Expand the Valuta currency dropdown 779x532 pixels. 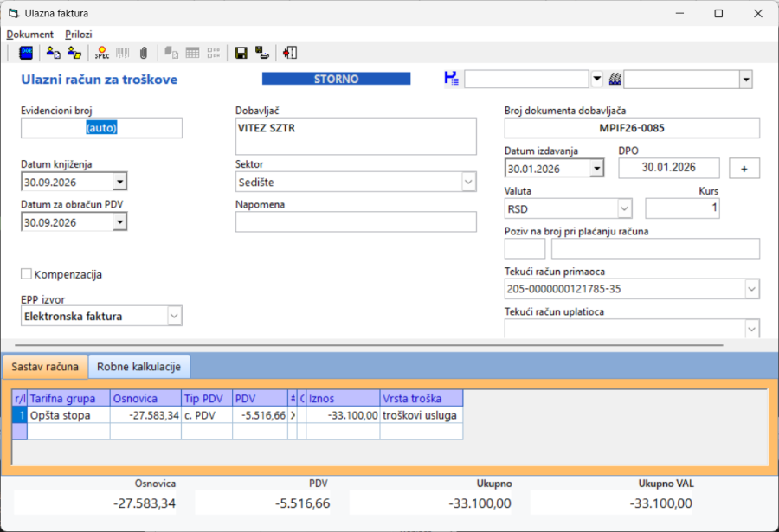click(624, 208)
